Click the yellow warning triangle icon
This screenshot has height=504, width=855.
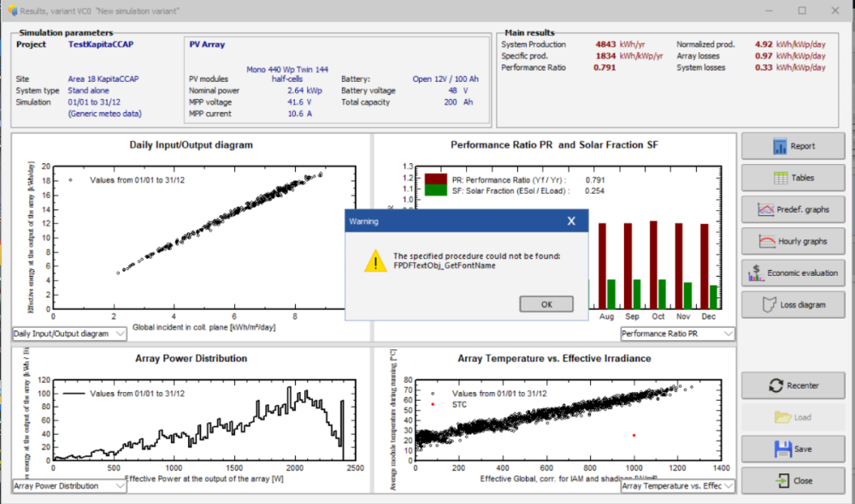coord(374,261)
